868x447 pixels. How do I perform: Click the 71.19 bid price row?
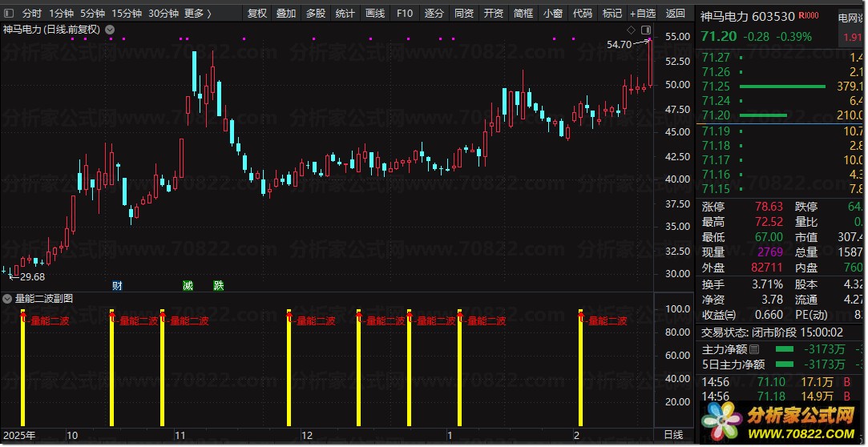click(781, 131)
